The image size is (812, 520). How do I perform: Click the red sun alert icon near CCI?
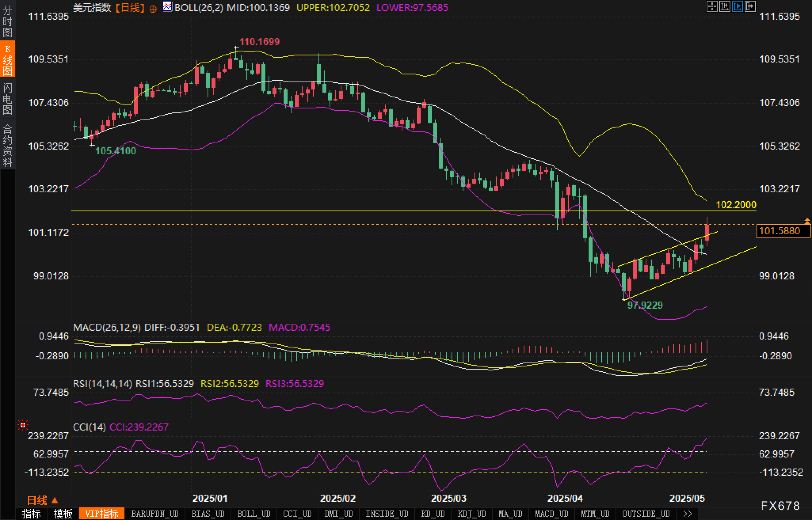23,425
